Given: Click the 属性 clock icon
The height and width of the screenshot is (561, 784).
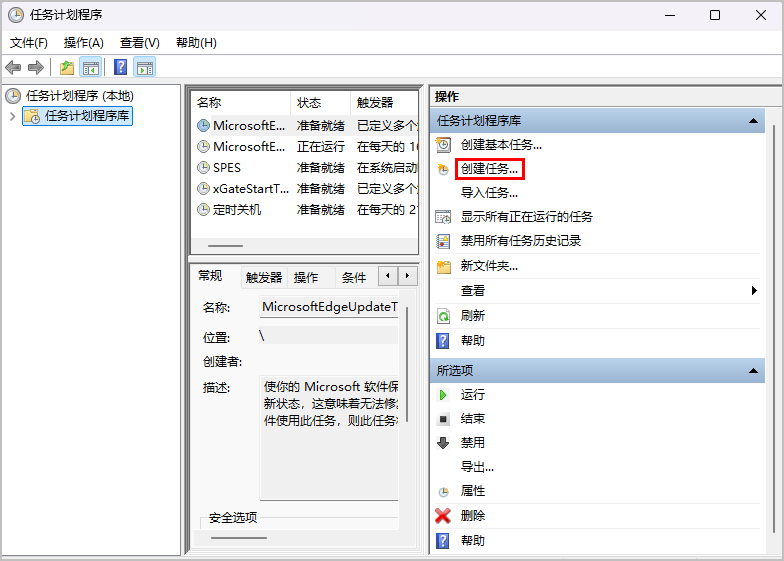Looking at the screenshot, I should [x=443, y=492].
